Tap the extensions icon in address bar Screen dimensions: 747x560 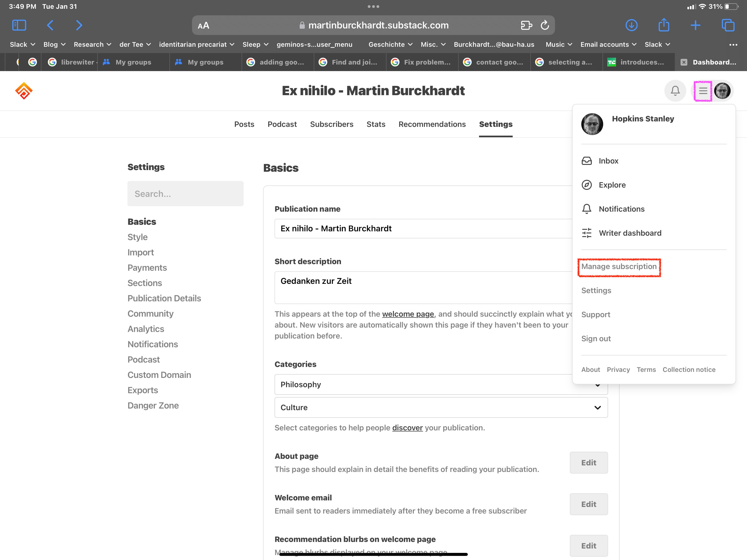[x=526, y=25]
